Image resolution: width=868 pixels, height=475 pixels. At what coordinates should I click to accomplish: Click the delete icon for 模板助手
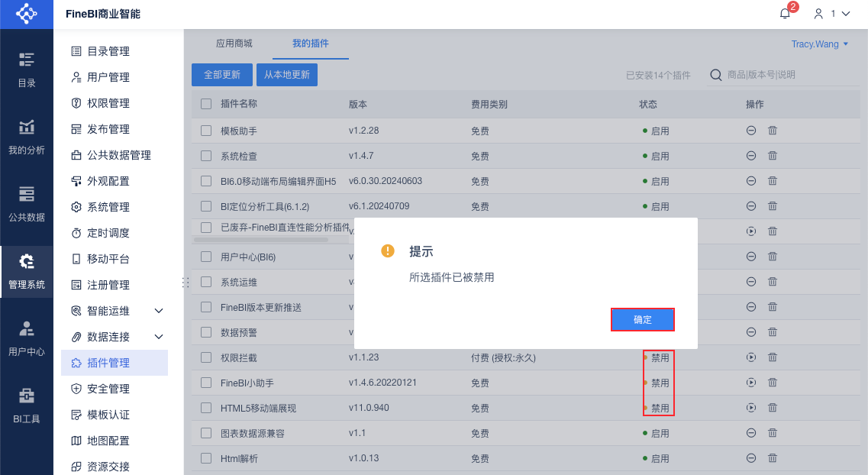pos(773,131)
